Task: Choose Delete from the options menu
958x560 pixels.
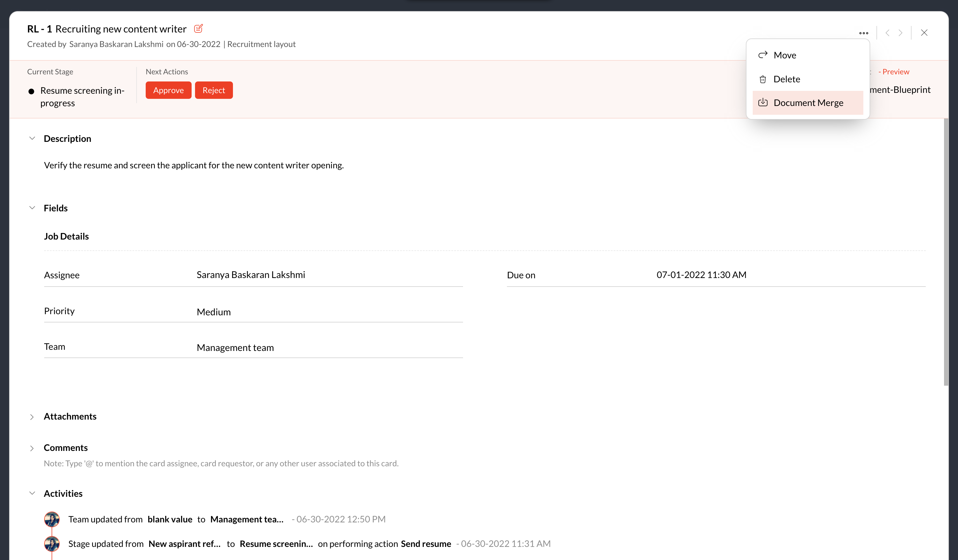Action: tap(787, 79)
